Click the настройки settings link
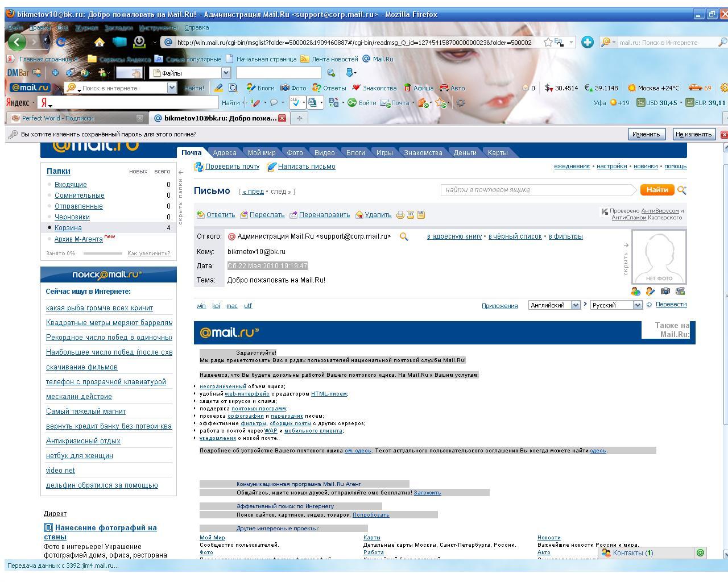This screenshot has width=728, height=582. coord(612,166)
